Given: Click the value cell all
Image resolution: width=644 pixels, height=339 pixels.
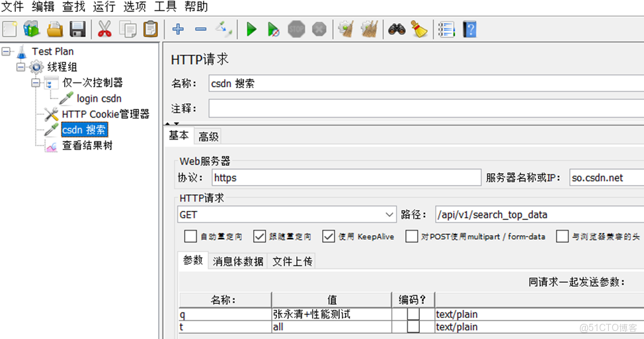Looking at the screenshot, I should click(x=331, y=327).
